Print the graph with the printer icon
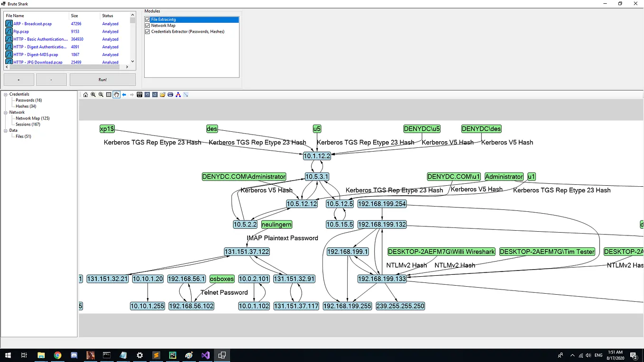The width and height of the screenshot is (644, 362). pos(170,95)
